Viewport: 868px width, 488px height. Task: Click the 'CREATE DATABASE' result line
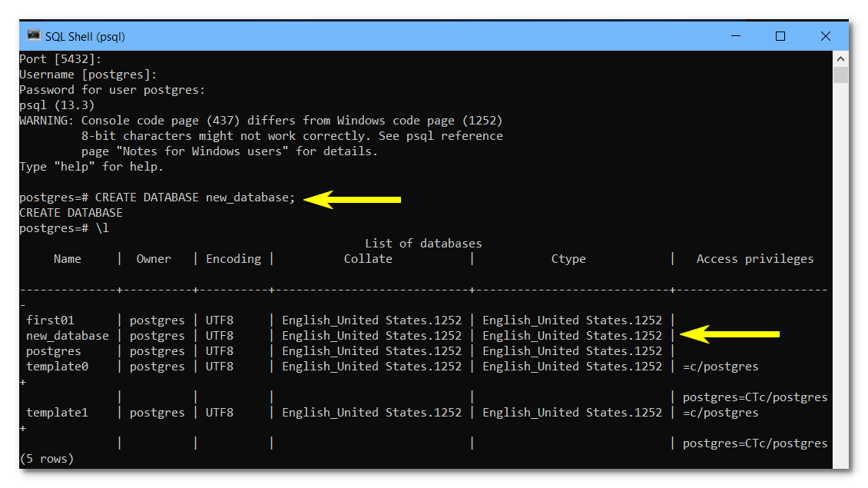pos(71,213)
